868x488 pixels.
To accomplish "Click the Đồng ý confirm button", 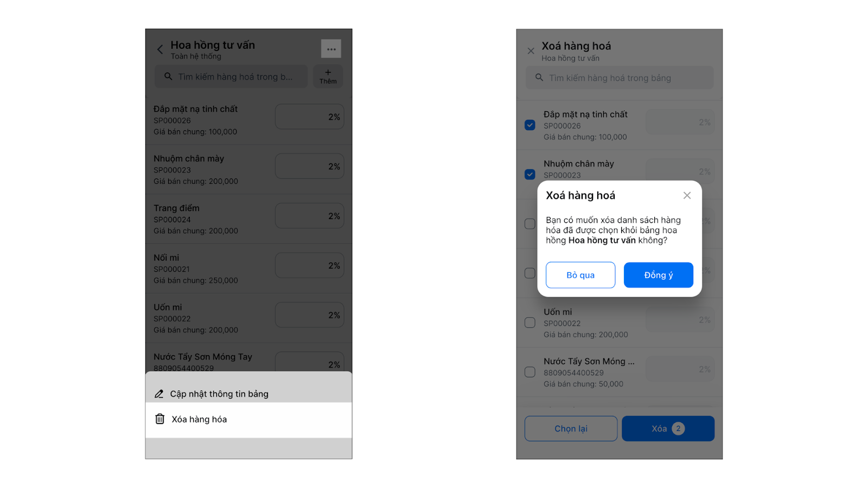I will point(658,275).
